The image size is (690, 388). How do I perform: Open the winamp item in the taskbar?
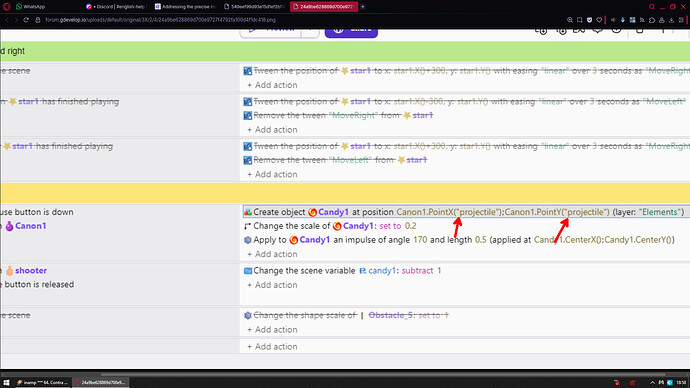click(42, 382)
